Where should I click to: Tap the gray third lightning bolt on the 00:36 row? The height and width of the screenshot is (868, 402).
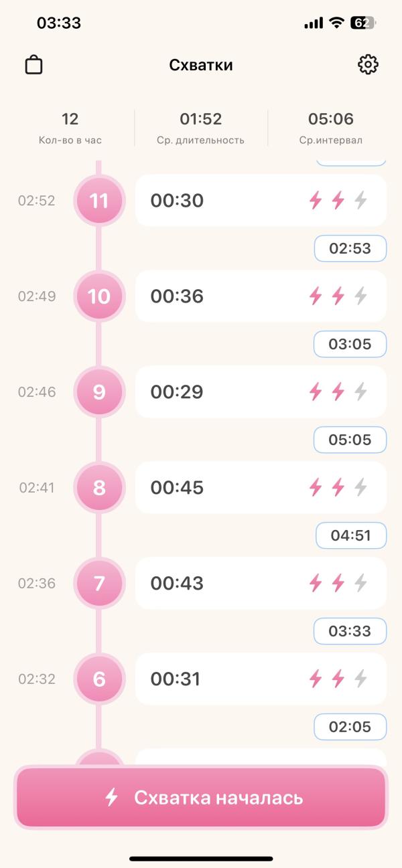[x=361, y=296]
